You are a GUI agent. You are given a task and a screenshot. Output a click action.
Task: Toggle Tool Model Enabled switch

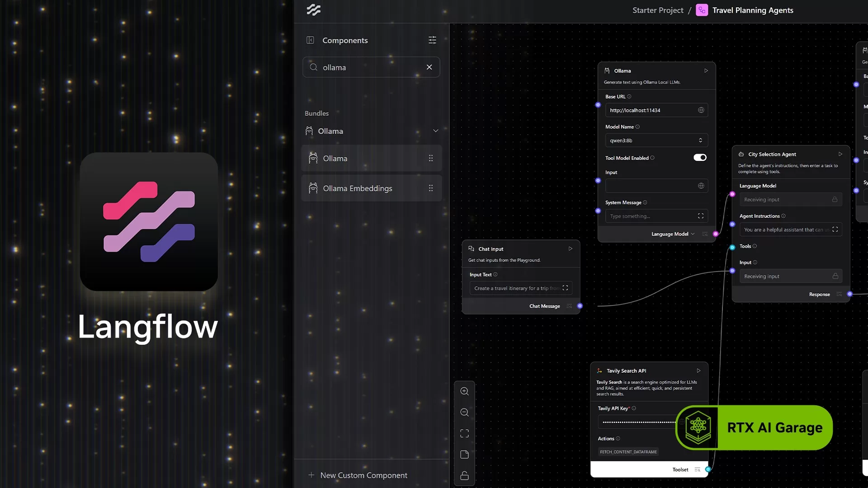pos(700,158)
